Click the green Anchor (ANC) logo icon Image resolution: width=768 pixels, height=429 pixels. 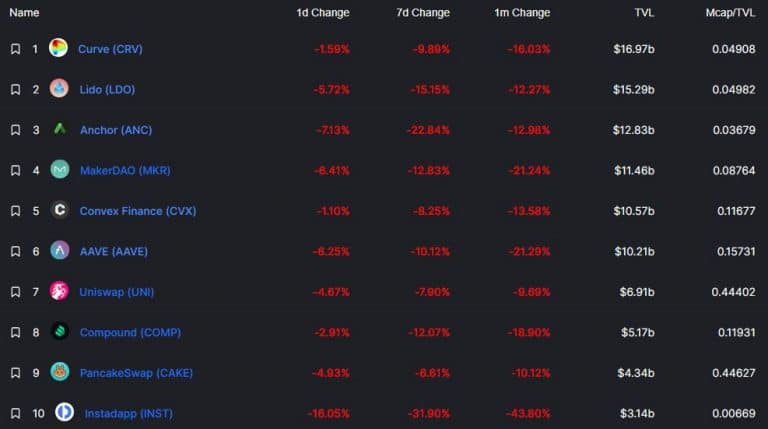coord(60,129)
